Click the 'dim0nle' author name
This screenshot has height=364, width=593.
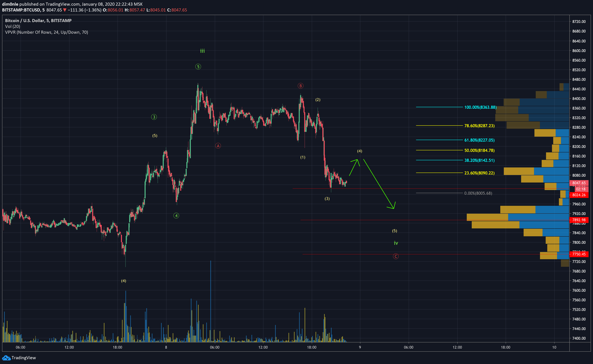[x=10, y=4]
